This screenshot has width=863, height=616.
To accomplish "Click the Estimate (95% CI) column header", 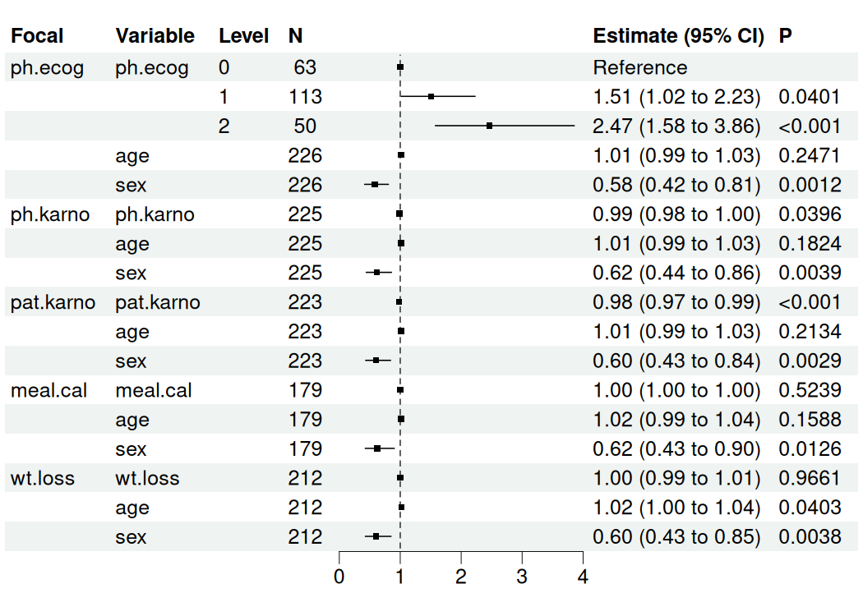I will pyautogui.click(x=678, y=36).
